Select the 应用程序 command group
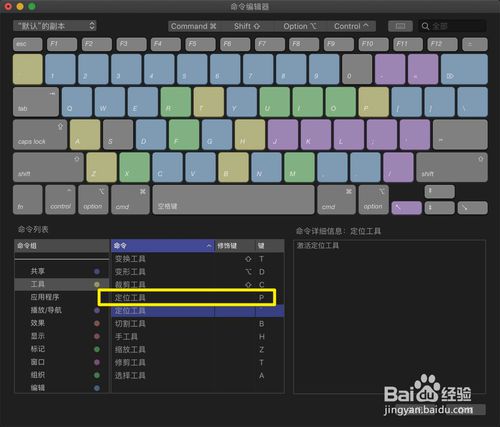Viewport: 500px width, 427px height. pos(62,297)
